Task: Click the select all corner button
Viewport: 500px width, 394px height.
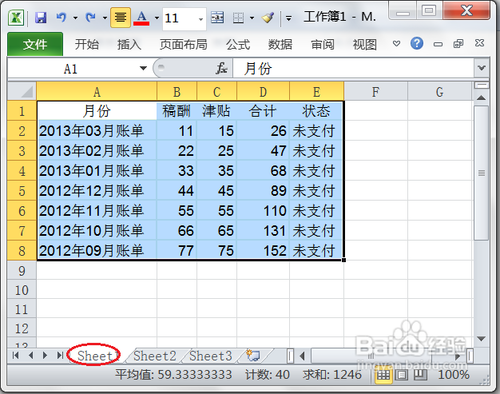Action: pyautogui.click(x=22, y=92)
